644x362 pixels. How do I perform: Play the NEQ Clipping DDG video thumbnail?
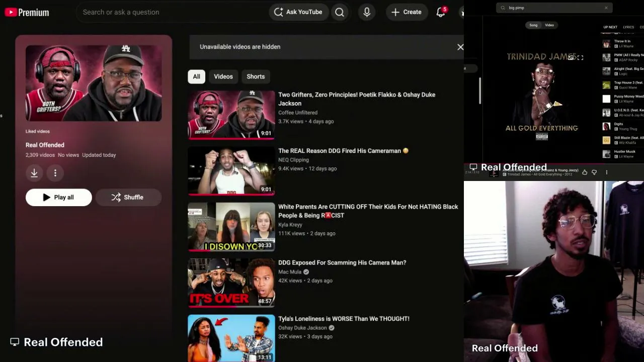tap(231, 171)
